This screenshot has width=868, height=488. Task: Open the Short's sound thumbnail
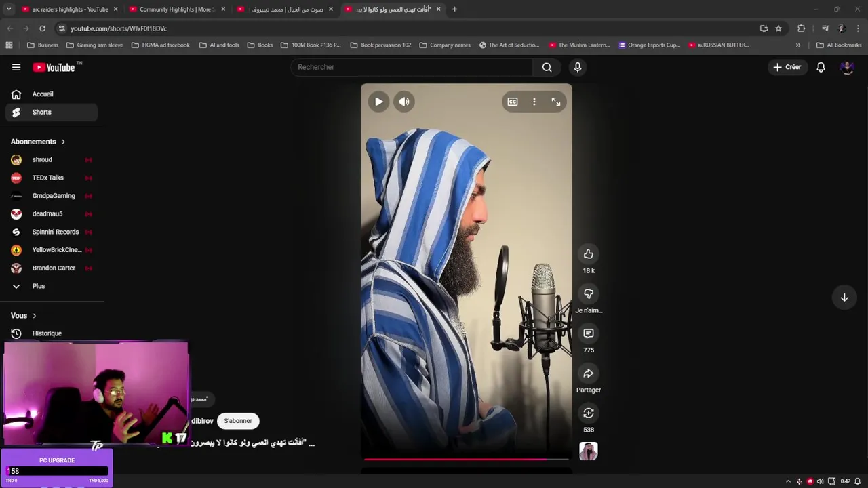click(589, 451)
